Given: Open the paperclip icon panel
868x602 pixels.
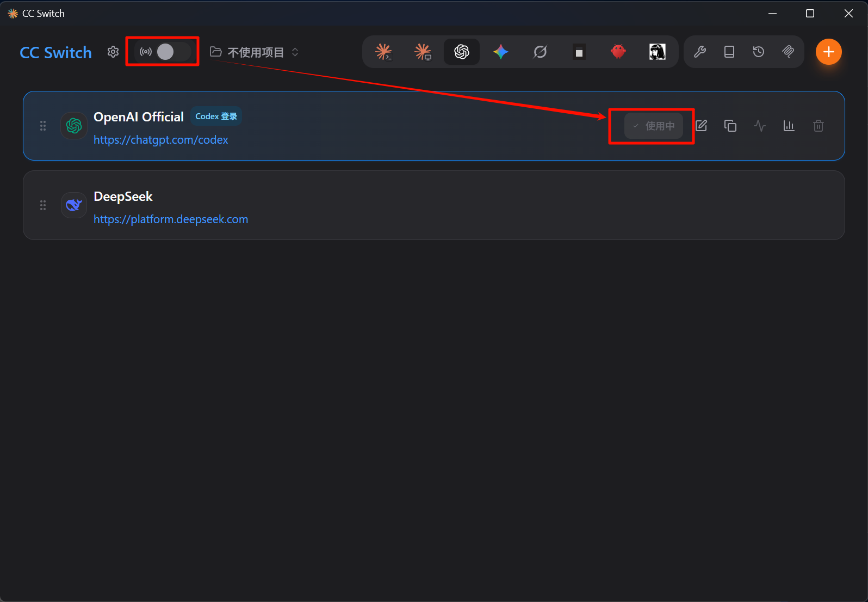Looking at the screenshot, I should [x=788, y=52].
